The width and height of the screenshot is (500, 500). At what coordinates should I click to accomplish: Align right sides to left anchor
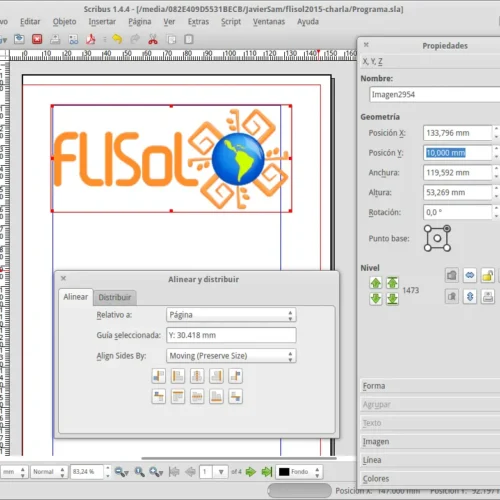[158, 376]
